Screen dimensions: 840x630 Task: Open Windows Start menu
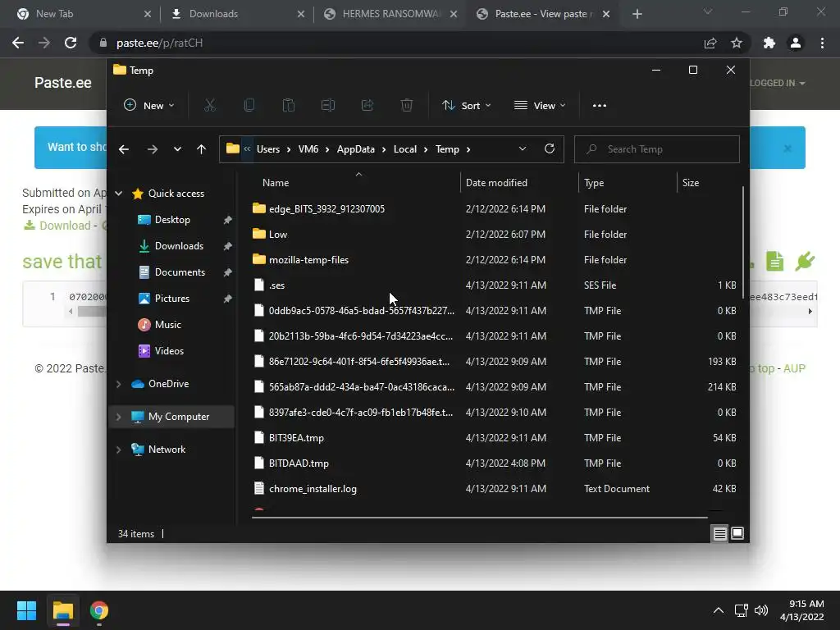[x=26, y=610]
